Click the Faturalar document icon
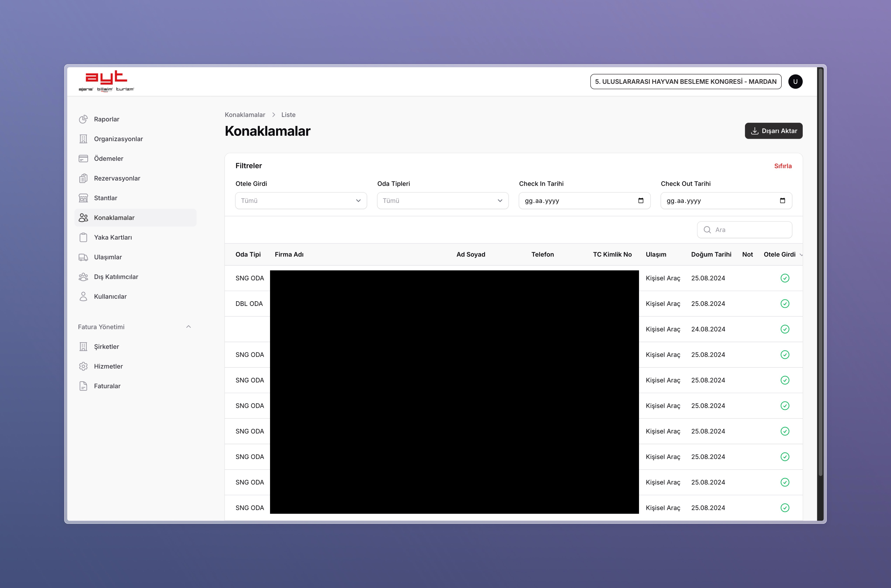The image size is (891, 588). [83, 386]
